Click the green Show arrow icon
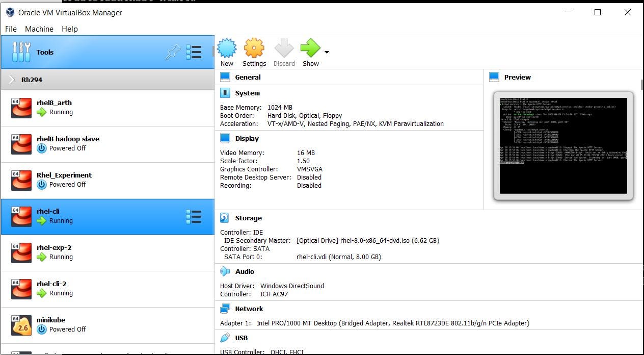Image resolution: width=644 pixels, height=355 pixels. [x=310, y=48]
